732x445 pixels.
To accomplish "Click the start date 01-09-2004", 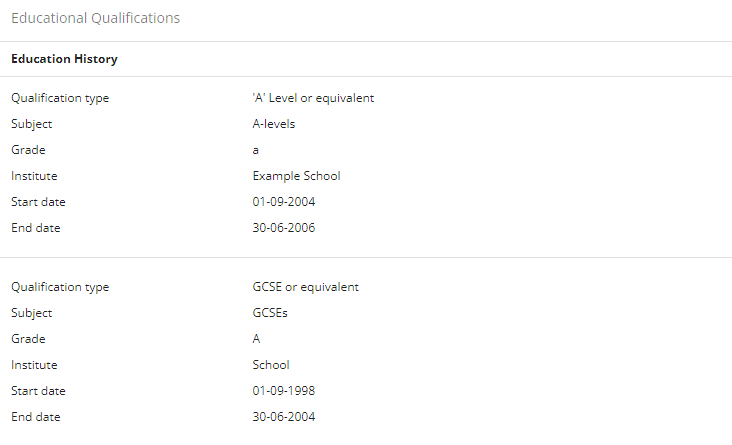I will click(284, 202).
